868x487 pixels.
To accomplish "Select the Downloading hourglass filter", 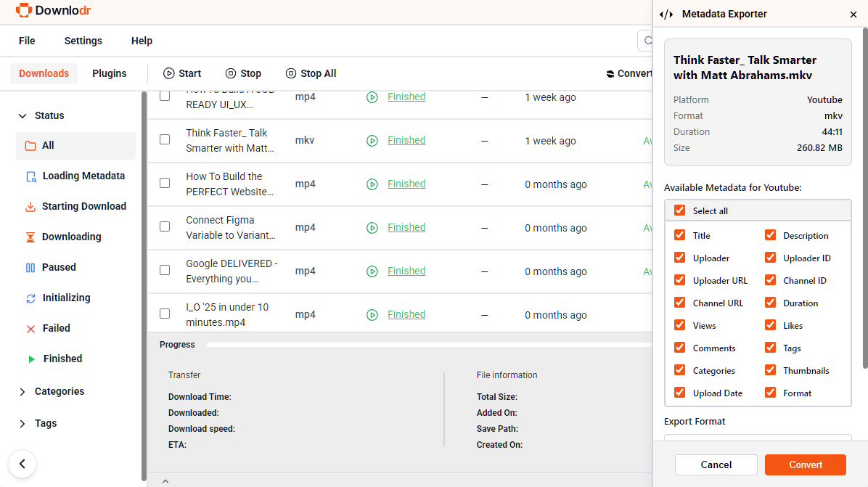I will (30, 237).
